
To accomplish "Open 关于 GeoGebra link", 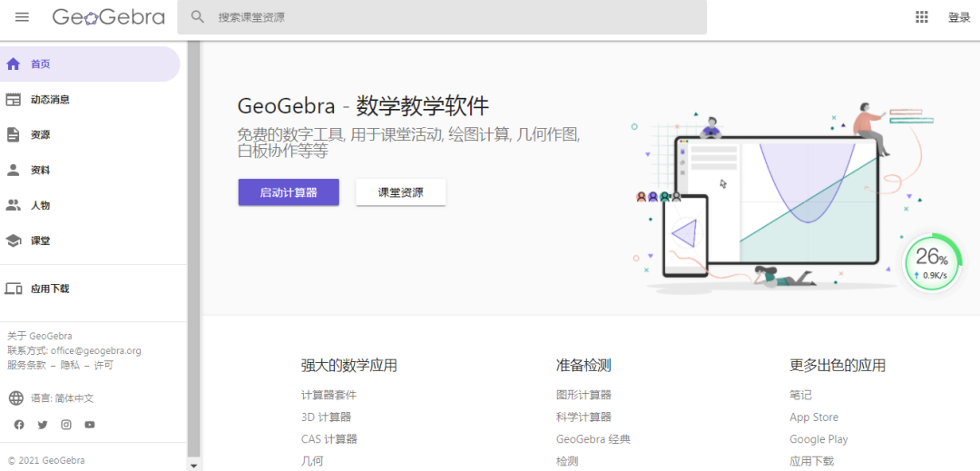I will click(x=39, y=336).
